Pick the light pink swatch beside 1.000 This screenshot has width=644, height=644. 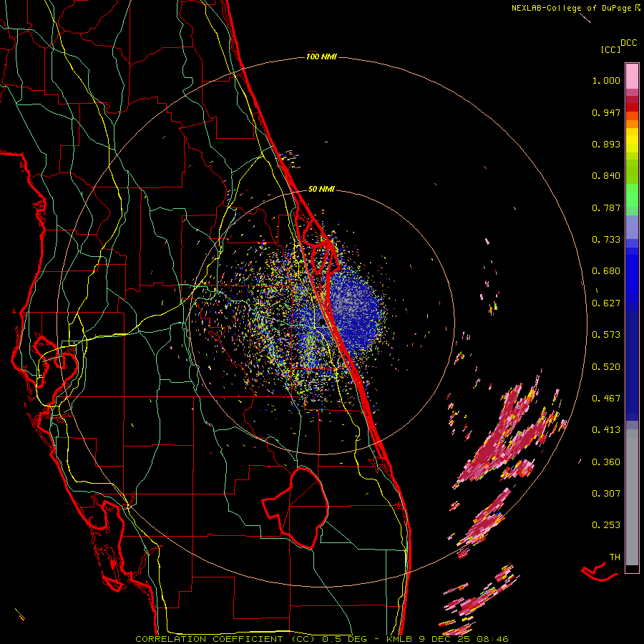[632, 77]
